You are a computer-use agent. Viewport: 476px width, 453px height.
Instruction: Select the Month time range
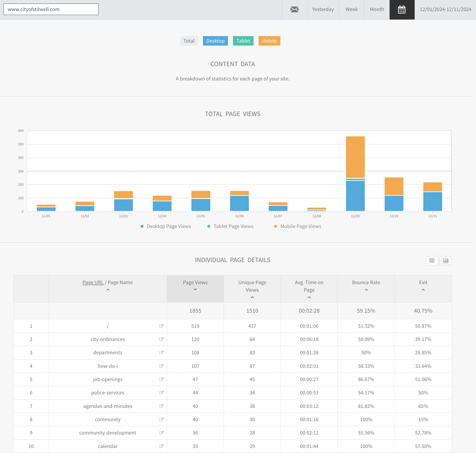coord(377,10)
